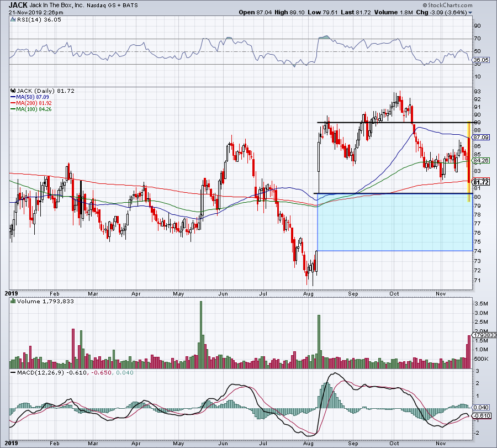Click the green 0.040 histogram value in the MACD legend
The image size is (497, 448).
point(125,372)
